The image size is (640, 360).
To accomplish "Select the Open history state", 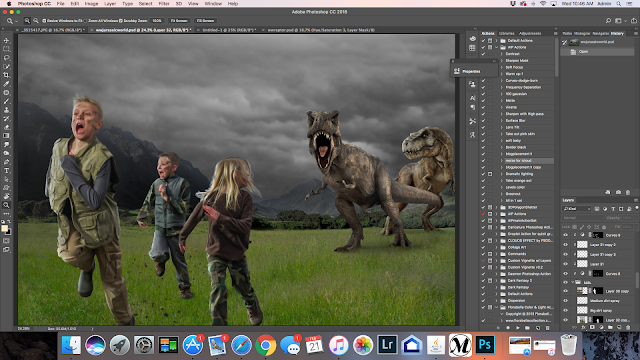I will coord(598,52).
